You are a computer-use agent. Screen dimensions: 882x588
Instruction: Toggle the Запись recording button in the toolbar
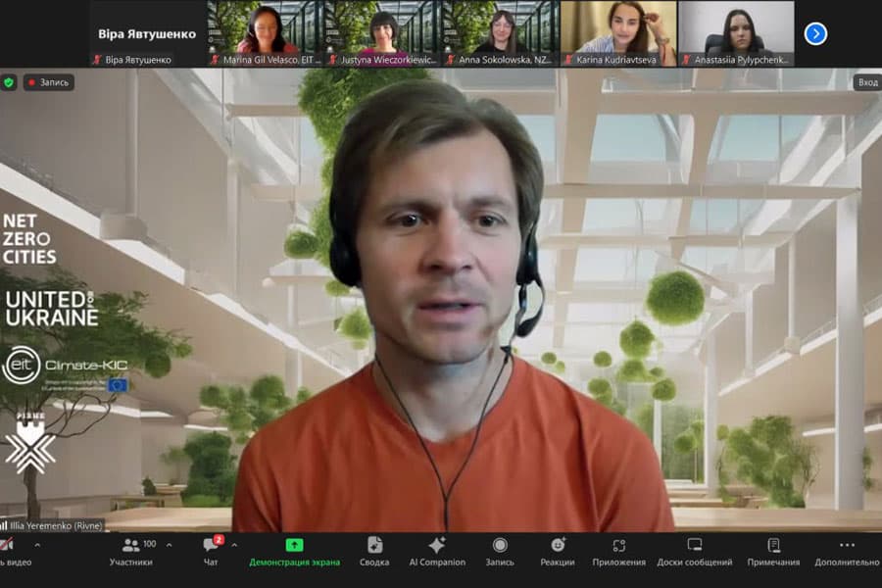500,552
